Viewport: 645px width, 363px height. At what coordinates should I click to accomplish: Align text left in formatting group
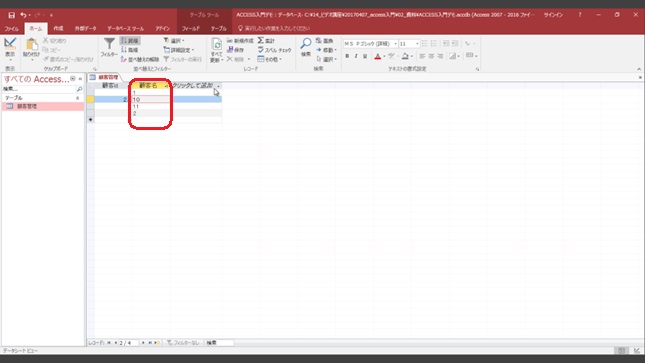coord(422,56)
